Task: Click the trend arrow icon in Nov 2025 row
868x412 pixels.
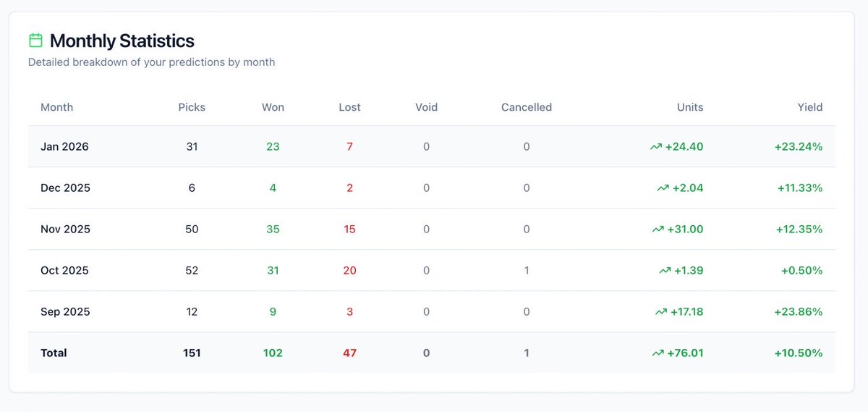Action: (x=658, y=229)
